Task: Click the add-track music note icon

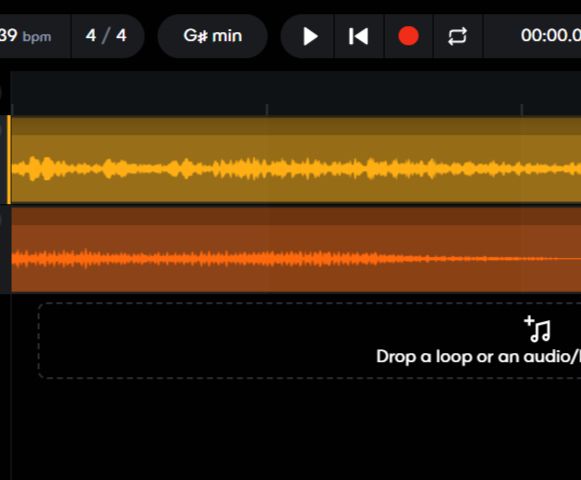Action: pos(537,329)
